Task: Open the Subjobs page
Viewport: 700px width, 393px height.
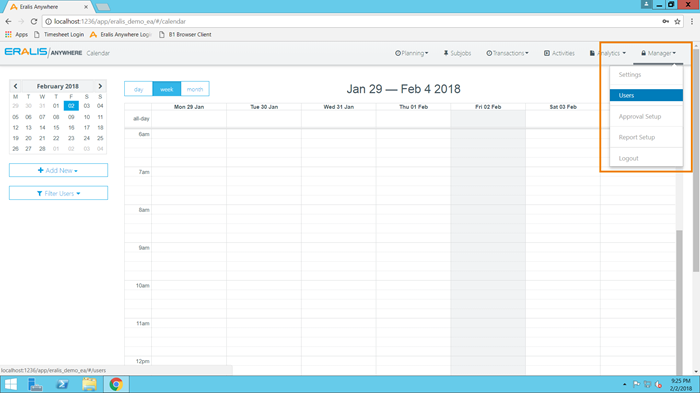Action: (457, 53)
